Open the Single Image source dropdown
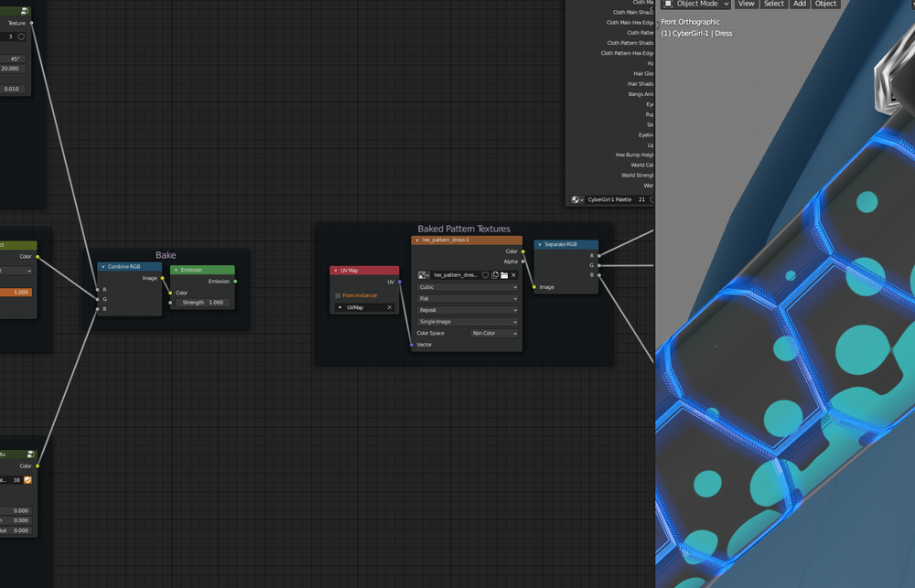This screenshot has height=588, width=915. tap(468, 321)
